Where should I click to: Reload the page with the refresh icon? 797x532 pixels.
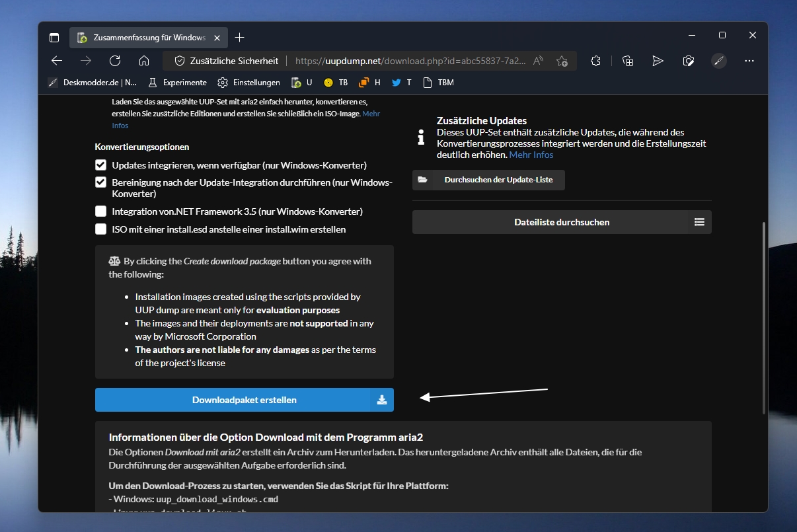[115, 61]
